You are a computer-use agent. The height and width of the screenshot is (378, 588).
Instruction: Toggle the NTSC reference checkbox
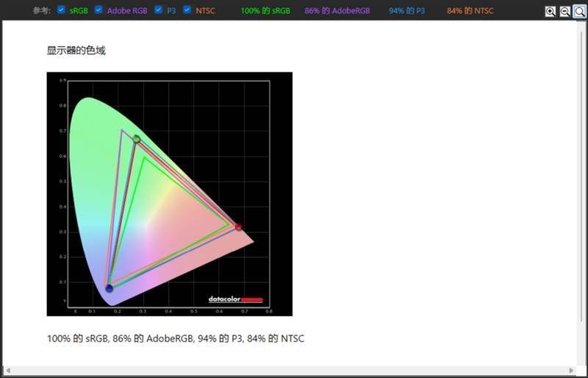click(x=187, y=10)
